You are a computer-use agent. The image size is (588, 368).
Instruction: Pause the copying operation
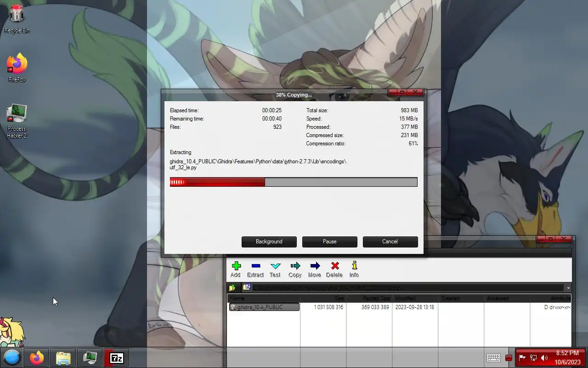point(330,241)
